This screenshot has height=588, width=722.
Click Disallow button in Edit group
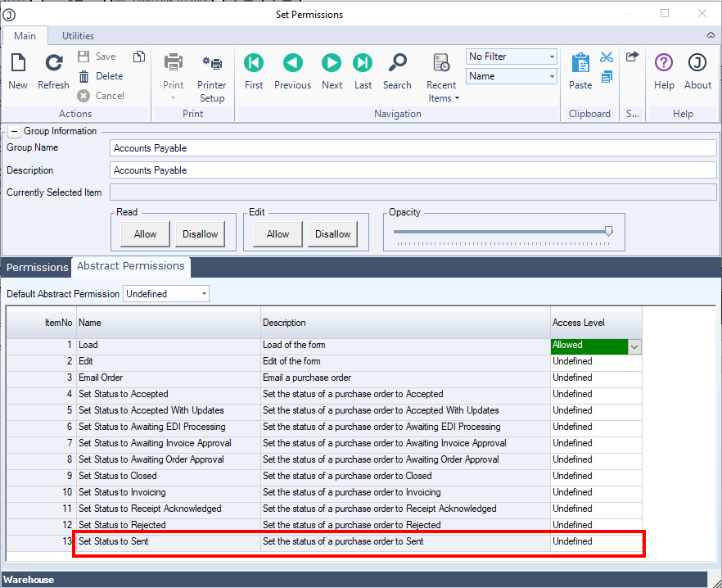(x=332, y=234)
